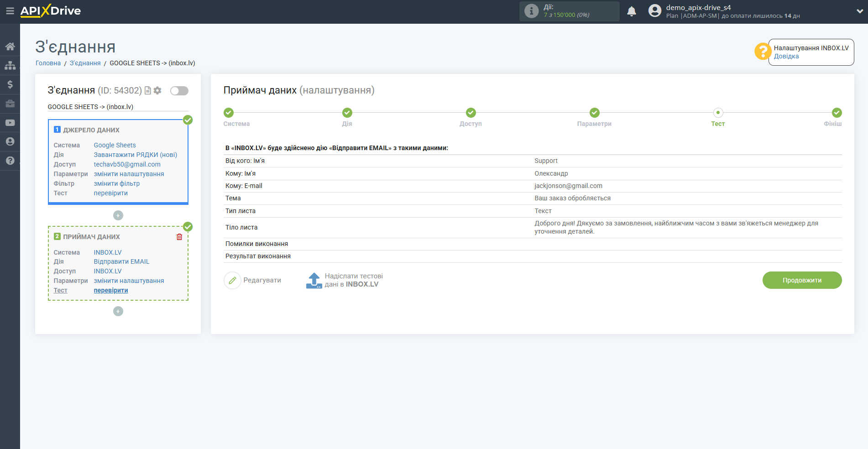Click the user avatar icon

point(655,11)
